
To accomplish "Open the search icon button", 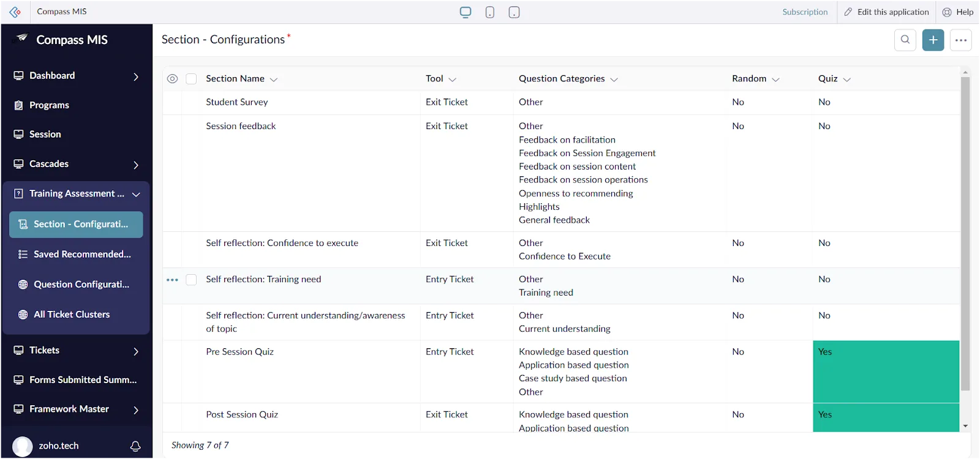I will [x=905, y=40].
